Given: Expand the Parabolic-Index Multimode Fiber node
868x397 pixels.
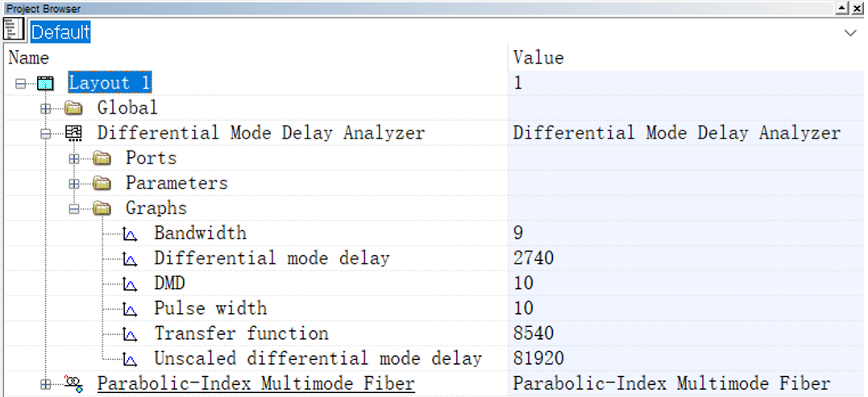Looking at the screenshot, I should coord(45,384).
